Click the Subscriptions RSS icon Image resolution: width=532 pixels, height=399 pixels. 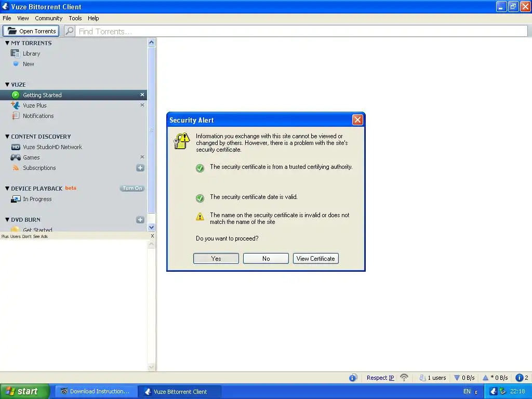pyautogui.click(x=16, y=168)
